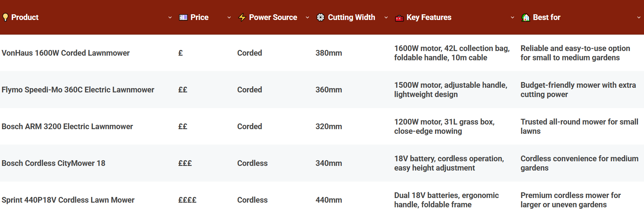Click Sprint 440P18V Cordless Lawn Mower cell
This screenshot has height=218, width=644.
(x=68, y=200)
